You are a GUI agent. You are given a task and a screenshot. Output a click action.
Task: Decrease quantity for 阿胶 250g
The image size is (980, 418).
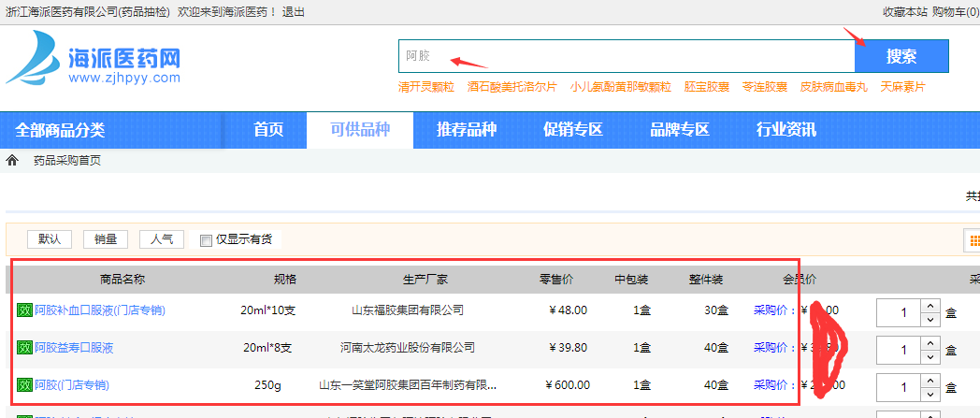pyautogui.click(x=930, y=395)
